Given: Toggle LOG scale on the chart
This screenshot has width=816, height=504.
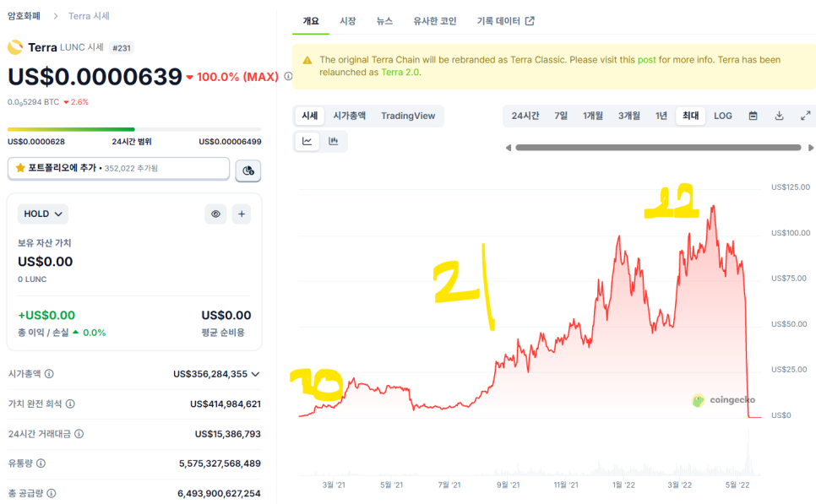Looking at the screenshot, I should point(723,116).
